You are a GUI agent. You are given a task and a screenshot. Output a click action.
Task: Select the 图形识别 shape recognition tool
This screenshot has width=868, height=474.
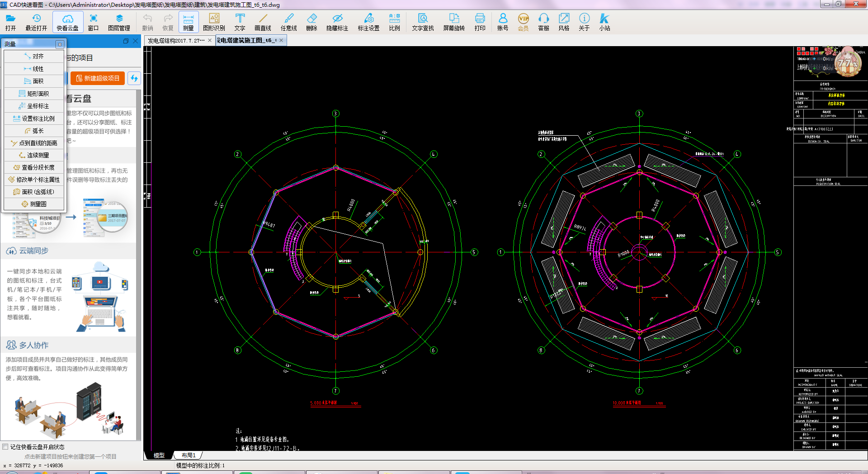(x=214, y=22)
